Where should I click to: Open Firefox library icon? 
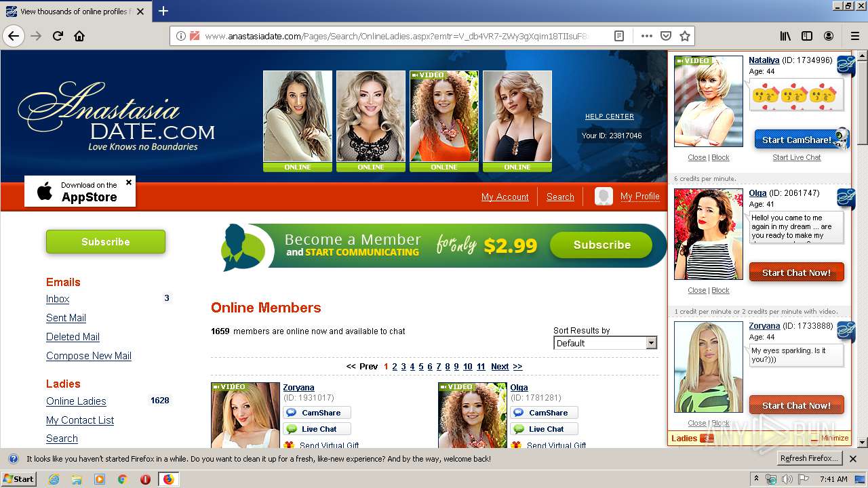click(x=785, y=36)
